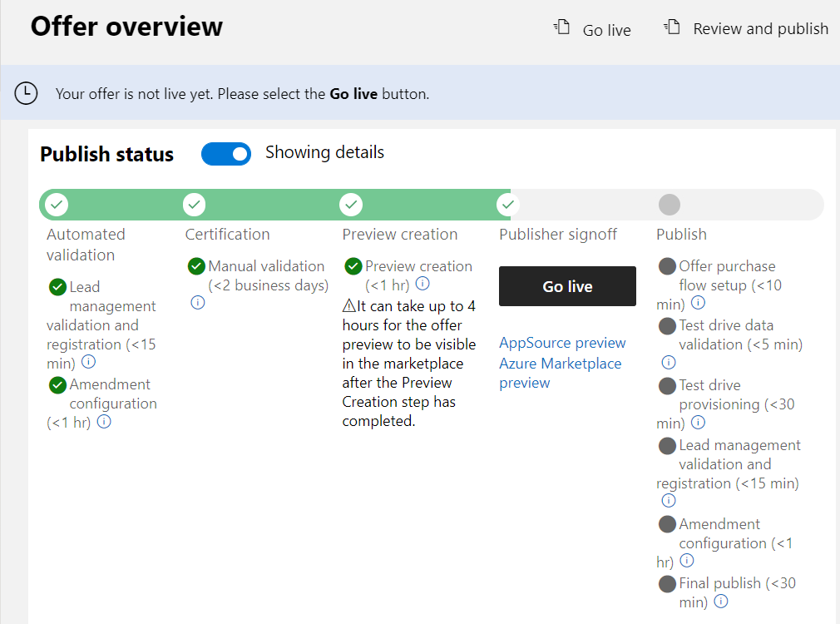Image resolution: width=840 pixels, height=624 pixels.
Task: Open the info icon beside Manual validation
Action: [x=197, y=303]
